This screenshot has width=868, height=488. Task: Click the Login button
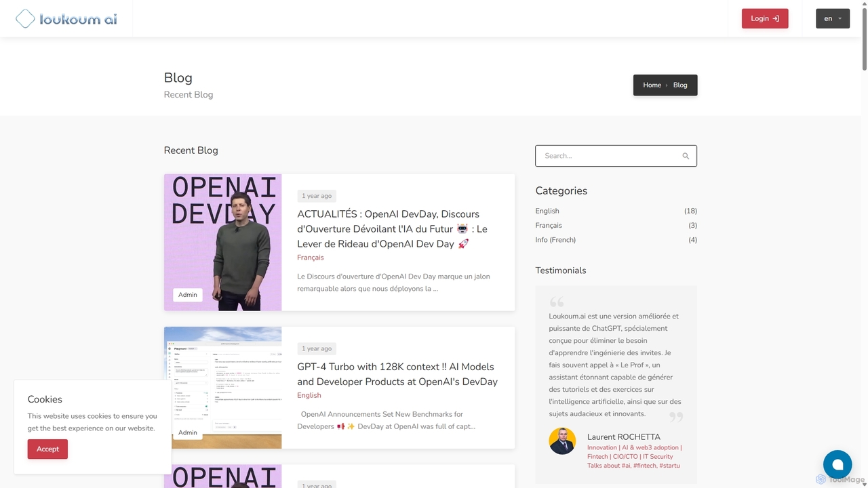[765, 18]
